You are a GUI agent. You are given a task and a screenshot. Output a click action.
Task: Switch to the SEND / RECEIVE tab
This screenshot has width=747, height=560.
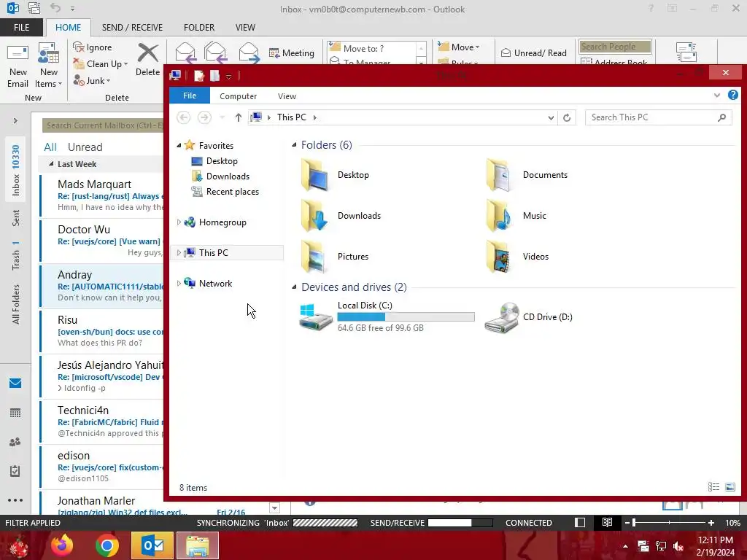click(132, 28)
